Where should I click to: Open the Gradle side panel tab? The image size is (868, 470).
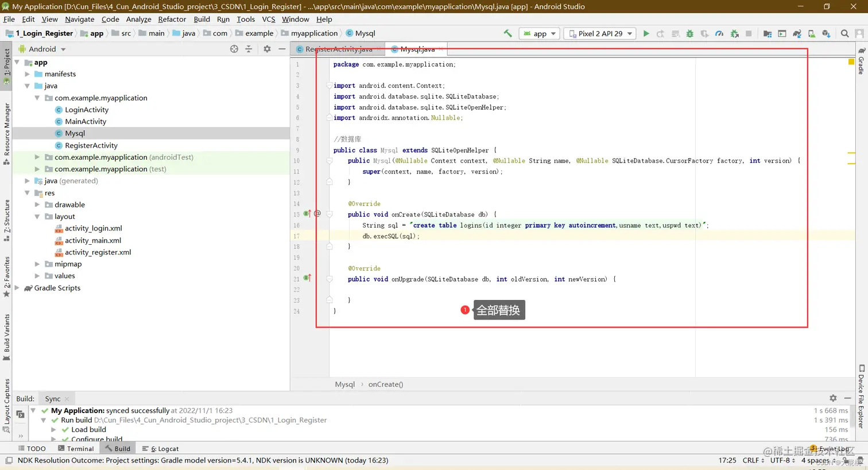click(861, 61)
